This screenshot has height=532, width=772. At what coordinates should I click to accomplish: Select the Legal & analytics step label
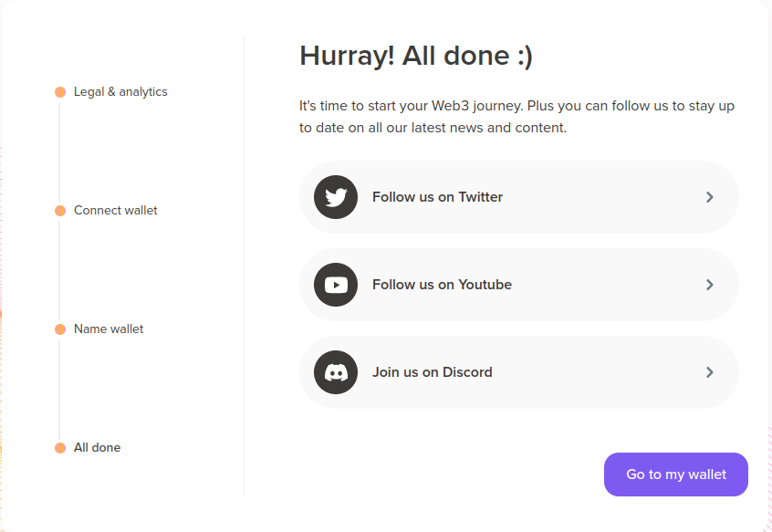[x=120, y=92]
